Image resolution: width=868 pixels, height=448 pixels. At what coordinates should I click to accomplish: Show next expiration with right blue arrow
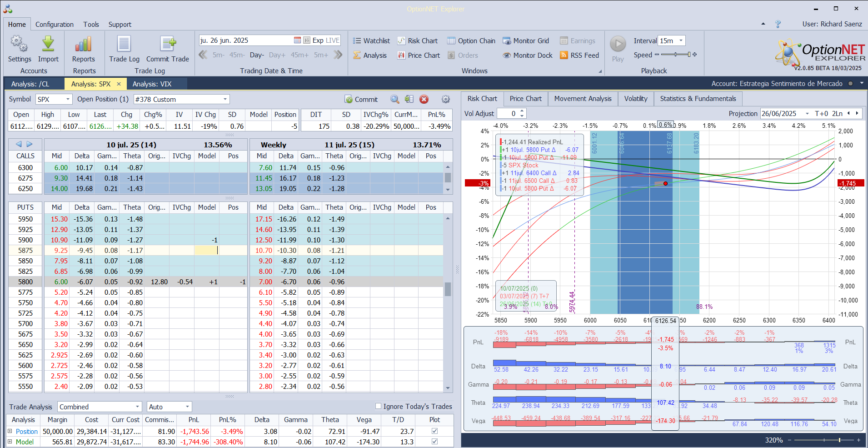(x=30, y=144)
